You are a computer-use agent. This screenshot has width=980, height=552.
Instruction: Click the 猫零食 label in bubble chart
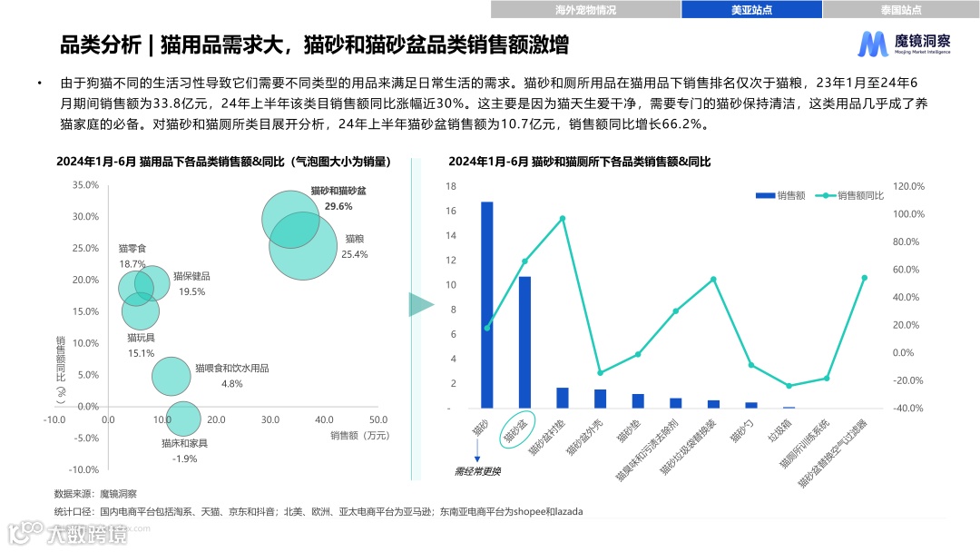[132, 248]
